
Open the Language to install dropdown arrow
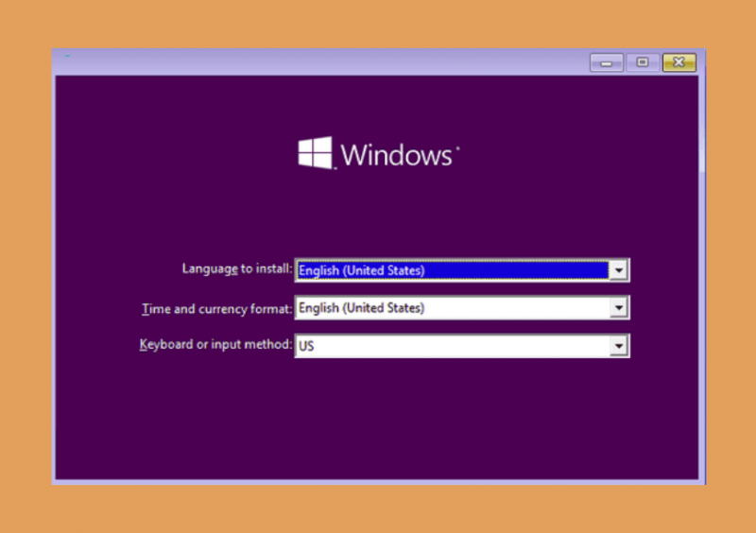click(x=619, y=270)
